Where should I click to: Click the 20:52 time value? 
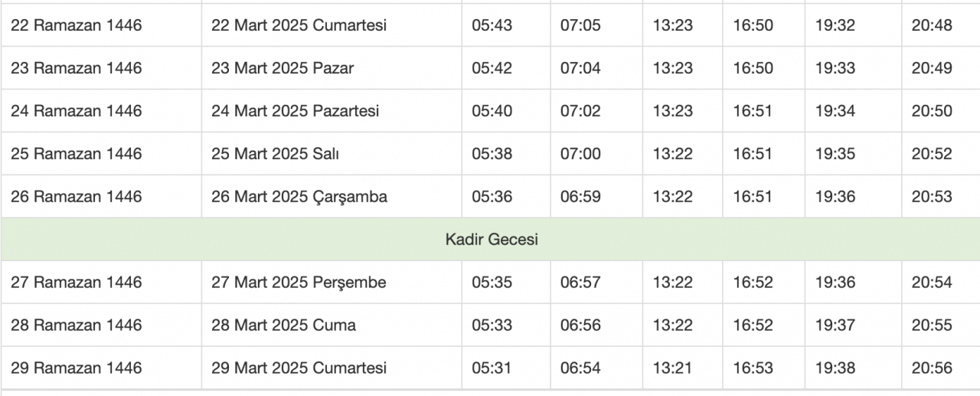click(x=932, y=154)
